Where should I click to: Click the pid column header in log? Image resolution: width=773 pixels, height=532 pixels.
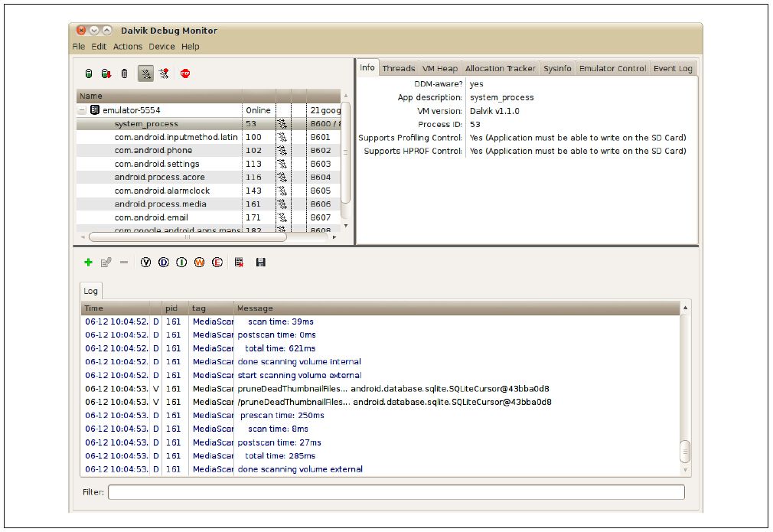pos(175,308)
